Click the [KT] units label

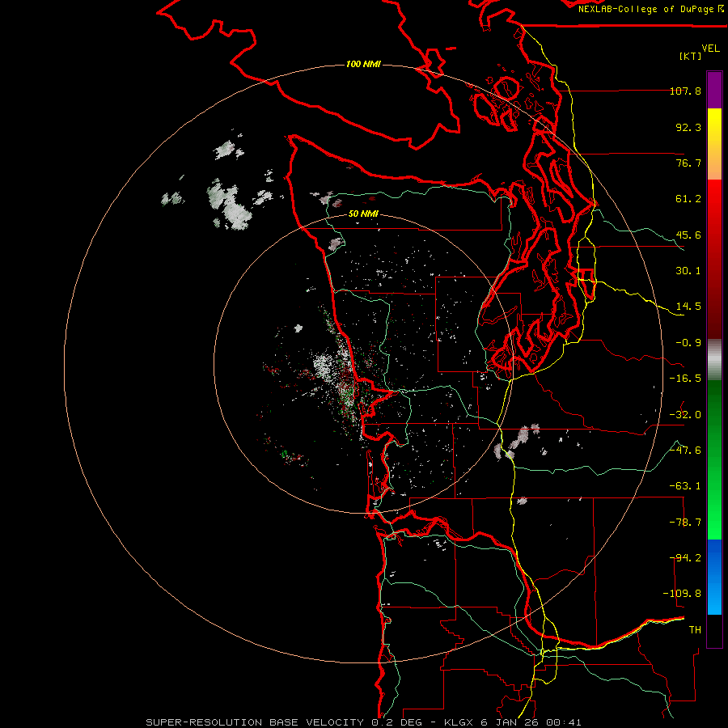click(x=691, y=56)
